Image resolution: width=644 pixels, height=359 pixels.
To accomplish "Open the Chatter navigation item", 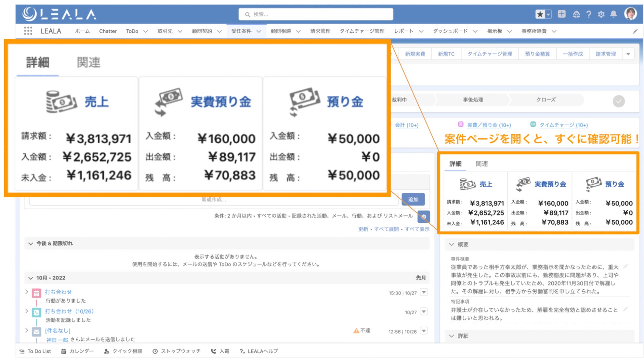I will click(x=108, y=31).
